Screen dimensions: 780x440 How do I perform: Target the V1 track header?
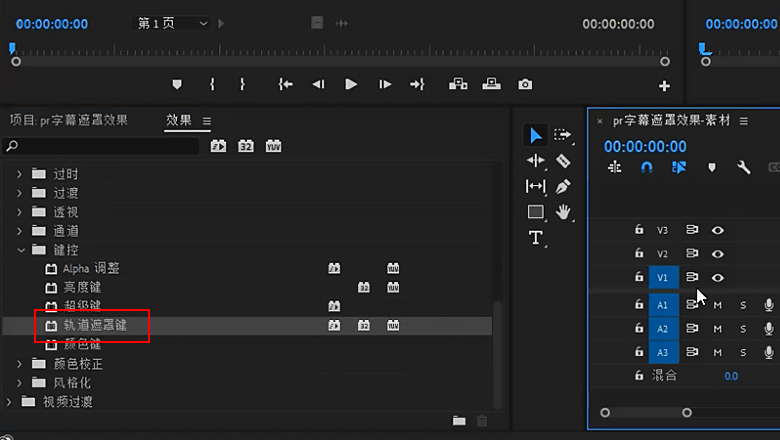click(664, 277)
